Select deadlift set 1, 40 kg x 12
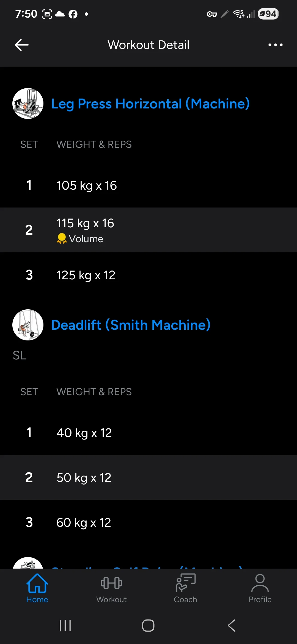 click(148, 433)
